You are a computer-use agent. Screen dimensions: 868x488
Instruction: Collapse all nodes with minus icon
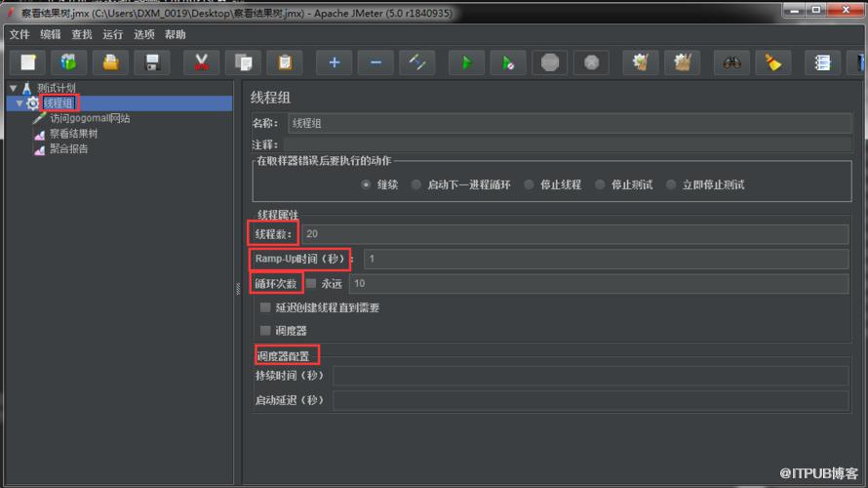click(375, 62)
